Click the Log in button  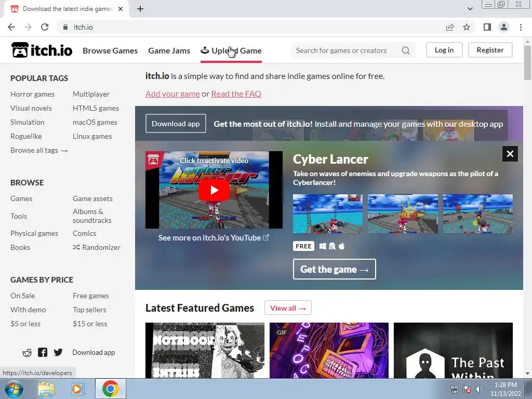click(444, 50)
